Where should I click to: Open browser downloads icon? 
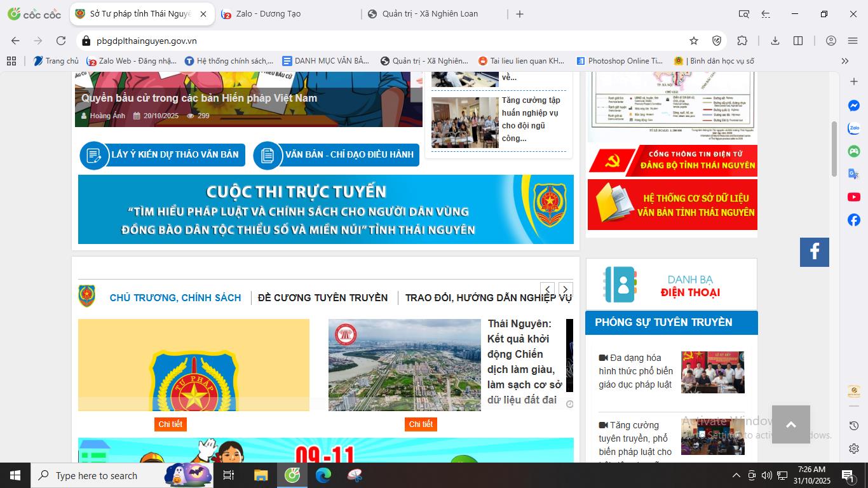tap(775, 41)
